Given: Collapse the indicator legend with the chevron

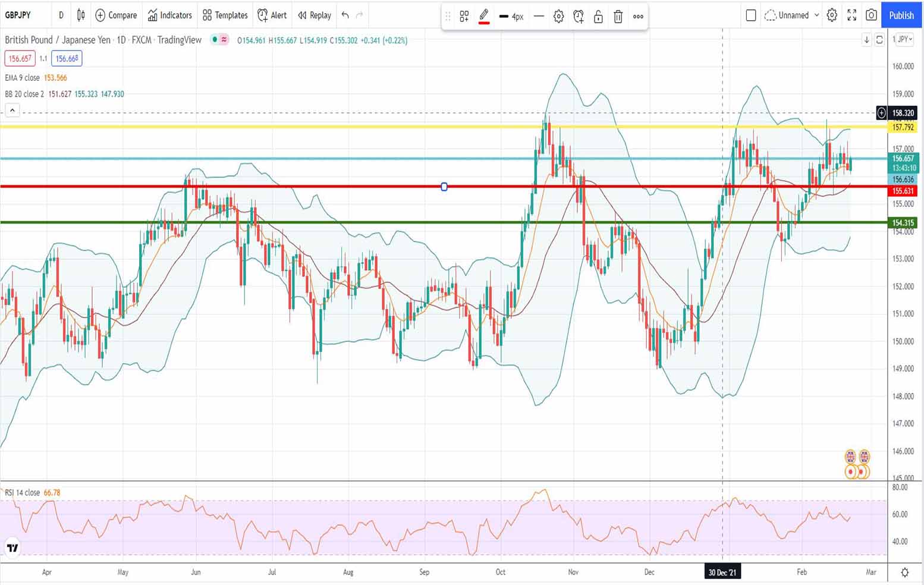Looking at the screenshot, I should (x=12, y=110).
